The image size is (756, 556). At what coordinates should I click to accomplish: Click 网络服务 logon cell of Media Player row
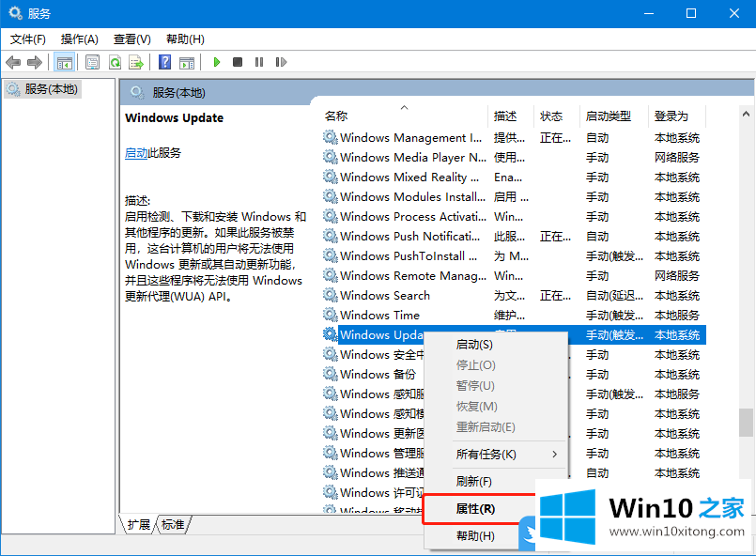click(677, 158)
